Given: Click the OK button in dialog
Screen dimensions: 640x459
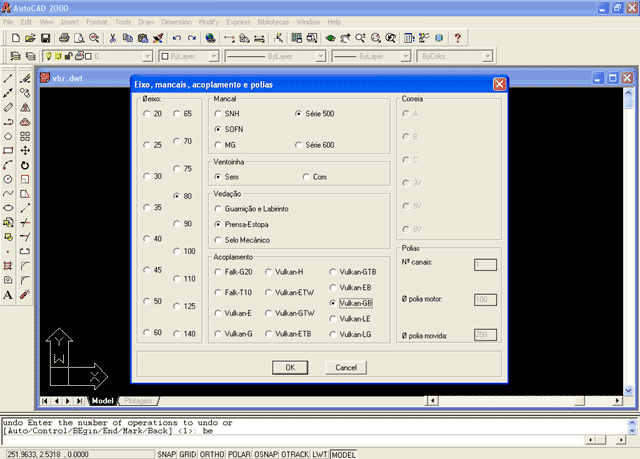Looking at the screenshot, I should point(290,367).
